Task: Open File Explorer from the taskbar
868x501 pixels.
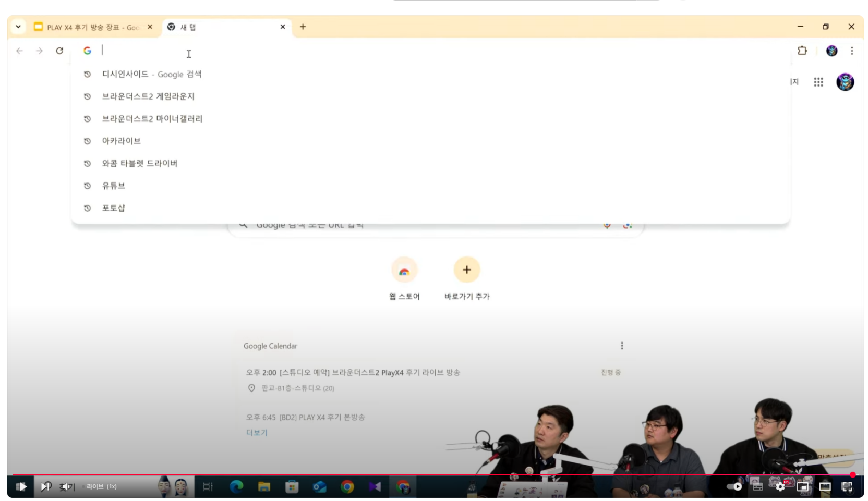Action: (x=264, y=486)
